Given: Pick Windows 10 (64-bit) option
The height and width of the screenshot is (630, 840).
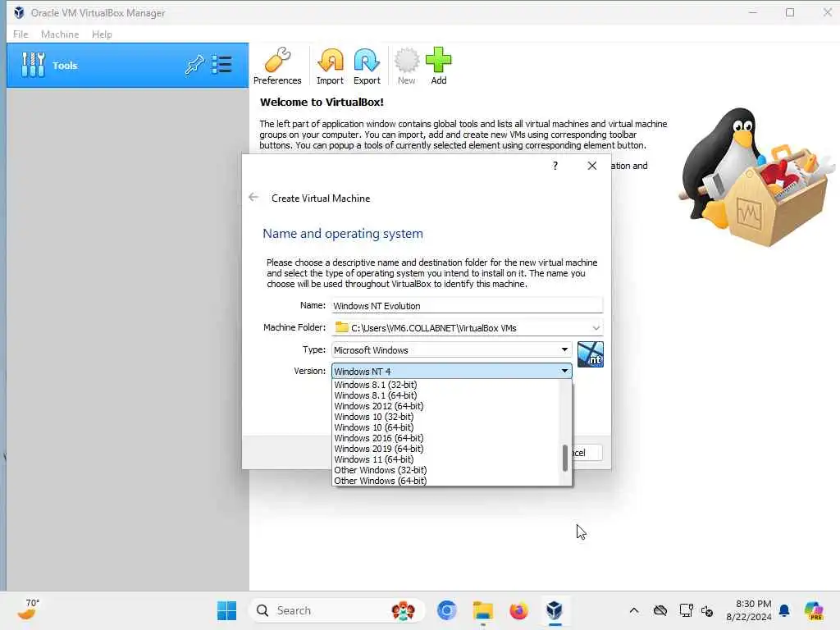Looking at the screenshot, I should tap(445, 427).
